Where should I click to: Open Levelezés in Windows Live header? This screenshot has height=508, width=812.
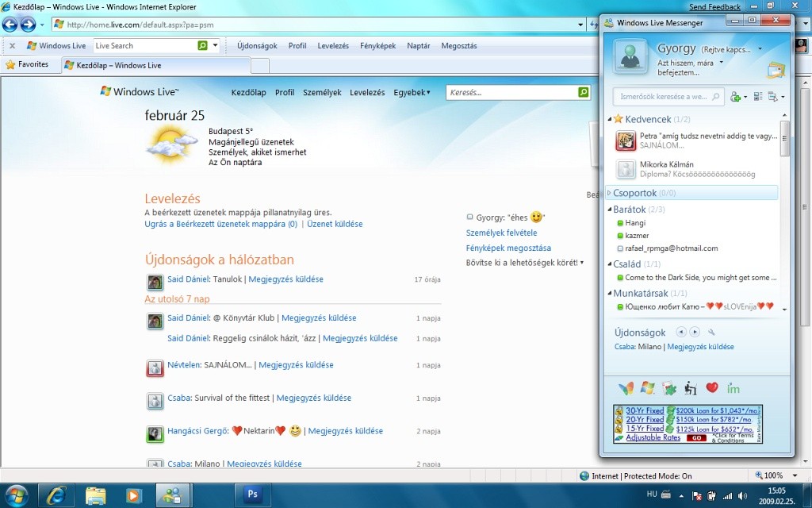click(x=367, y=92)
